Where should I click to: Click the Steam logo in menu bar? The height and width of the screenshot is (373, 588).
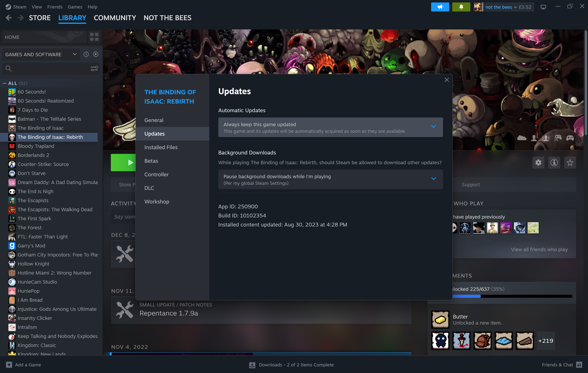pos(8,7)
